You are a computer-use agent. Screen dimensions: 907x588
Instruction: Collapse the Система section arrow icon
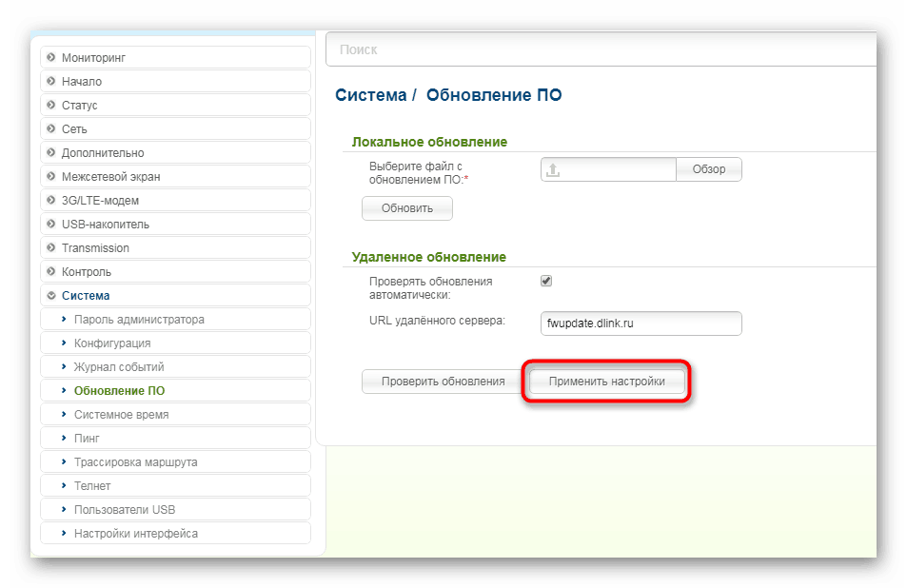click(50, 296)
